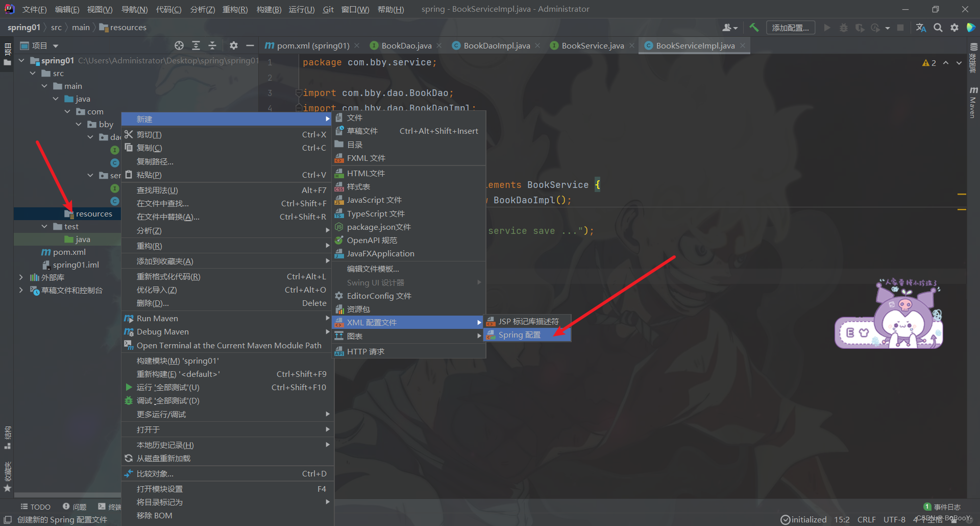Hide the project tool window
Image resolution: width=980 pixels, height=526 pixels.
[x=250, y=45]
